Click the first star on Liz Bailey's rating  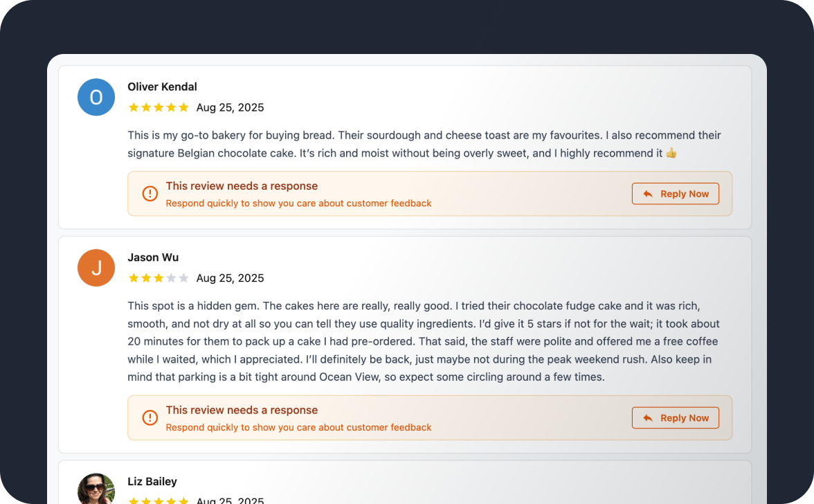pos(132,500)
